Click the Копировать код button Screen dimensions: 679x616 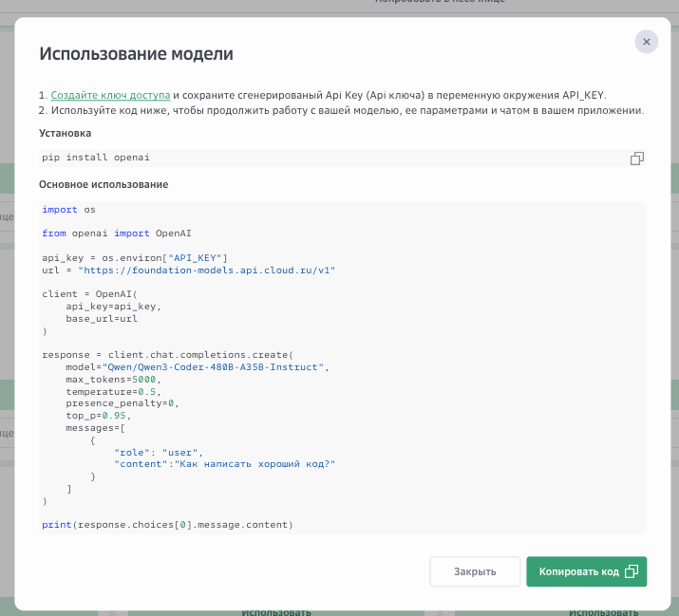(x=586, y=571)
